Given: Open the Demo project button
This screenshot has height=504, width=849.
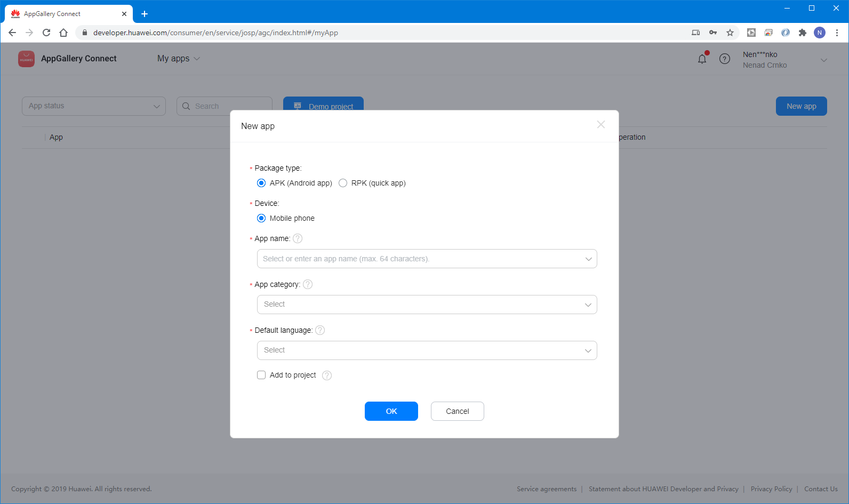Looking at the screenshot, I should [323, 103].
